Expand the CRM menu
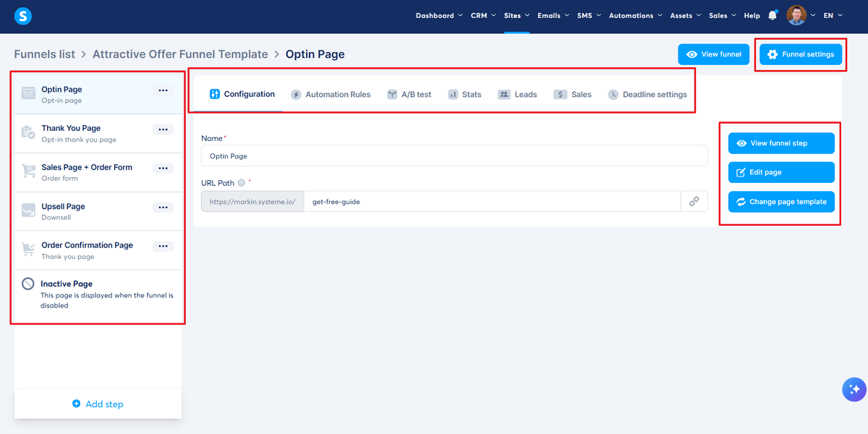The height and width of the screenshot is (434, 868). click(x=483, y=15)
